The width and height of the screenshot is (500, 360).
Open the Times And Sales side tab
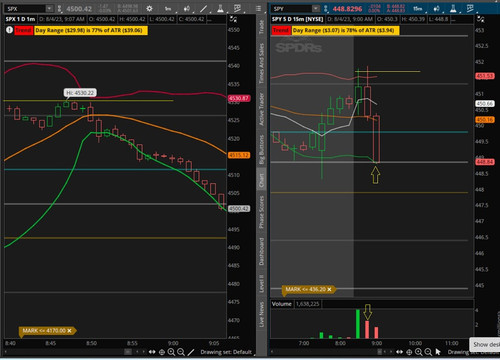pyautogui.click(x=262, y=63)
